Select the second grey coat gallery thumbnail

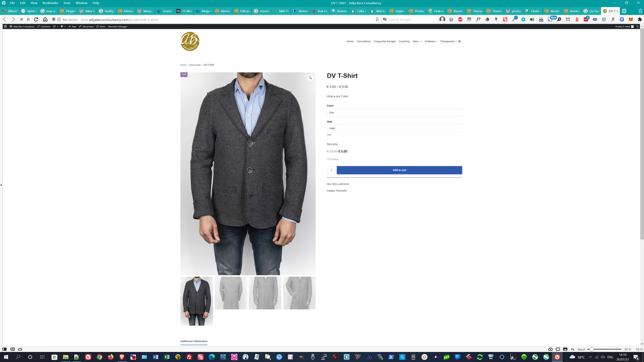(231, 293)
